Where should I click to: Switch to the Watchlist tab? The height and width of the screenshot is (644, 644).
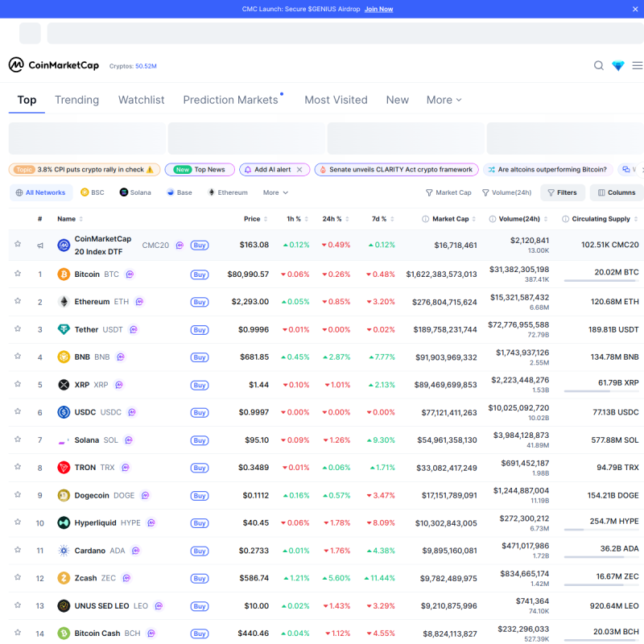pyautogui.click(x=142, y=100)
